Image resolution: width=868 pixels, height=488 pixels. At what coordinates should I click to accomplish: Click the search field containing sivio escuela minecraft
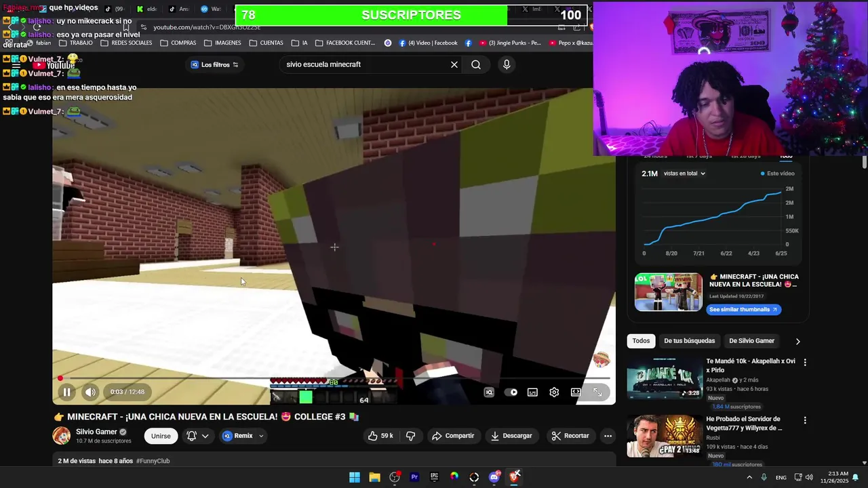click(363, 64)
